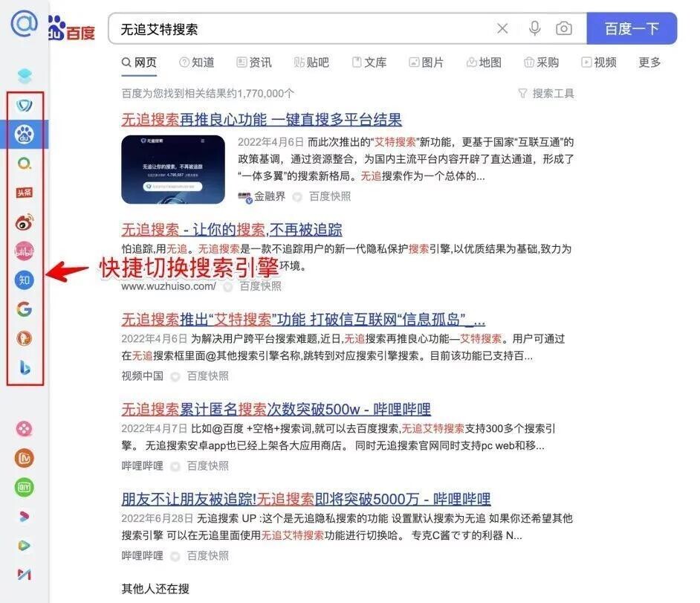
Task: Click the first result's thumbnail image
Action: pyautogui.click(x=173, y=170)
